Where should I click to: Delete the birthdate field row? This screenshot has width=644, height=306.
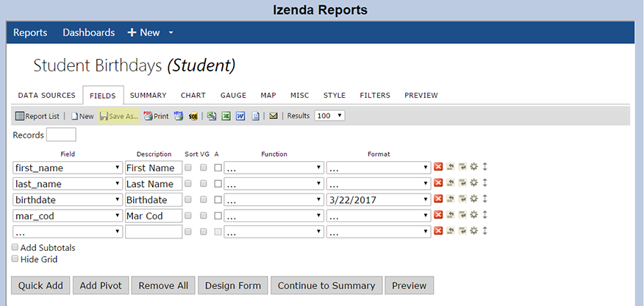[x=438, y=199]
